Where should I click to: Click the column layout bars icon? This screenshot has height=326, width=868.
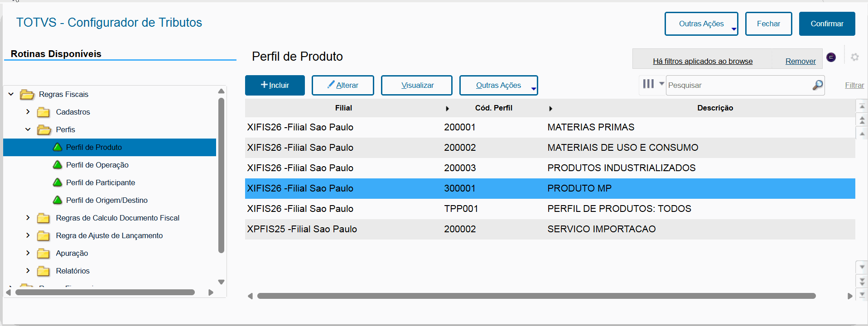click(x=648, y=84)
